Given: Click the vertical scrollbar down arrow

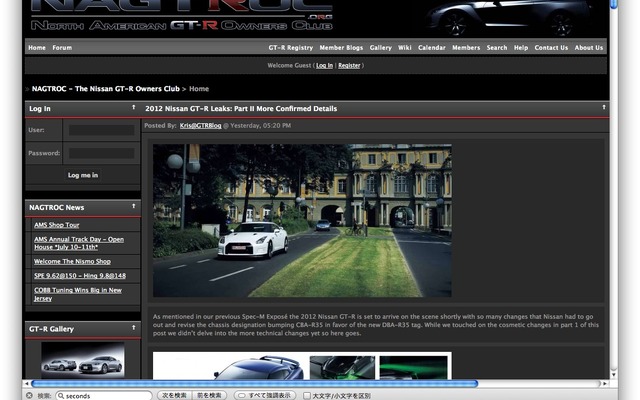Looking at the screenshot, I should (613, 374).
